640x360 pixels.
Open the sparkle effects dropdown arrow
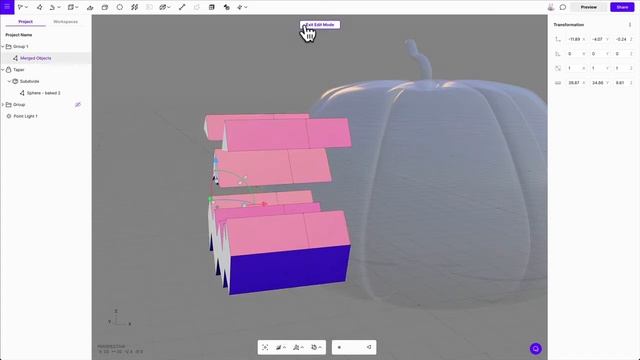[246, 7]
